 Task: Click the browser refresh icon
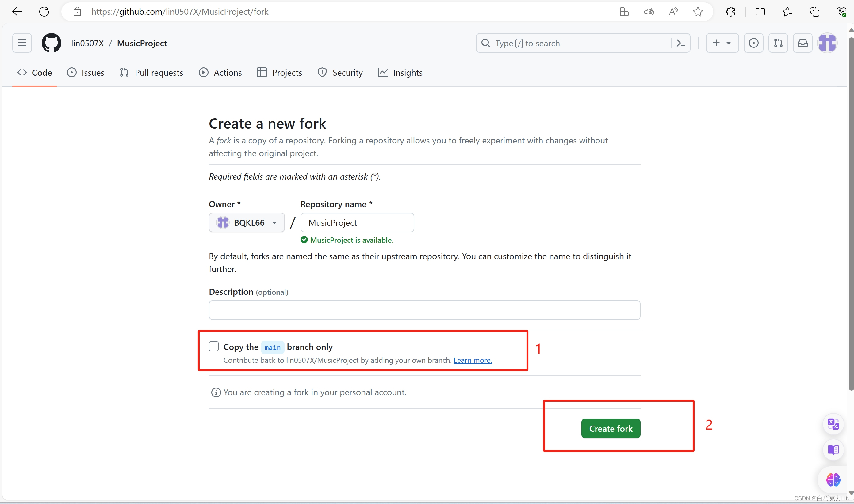(44, 12)
